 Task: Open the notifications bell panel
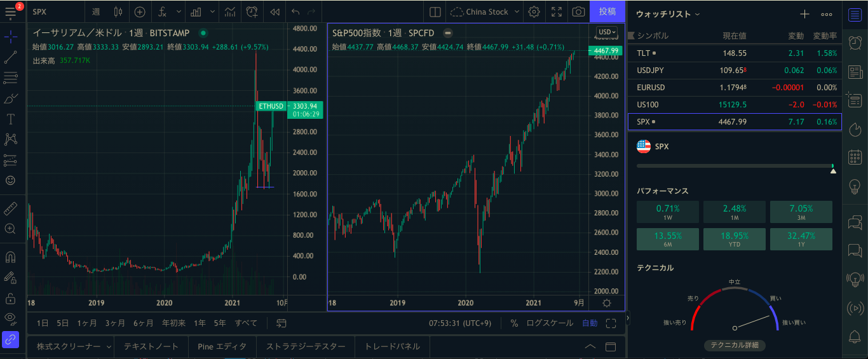(855, 336)
